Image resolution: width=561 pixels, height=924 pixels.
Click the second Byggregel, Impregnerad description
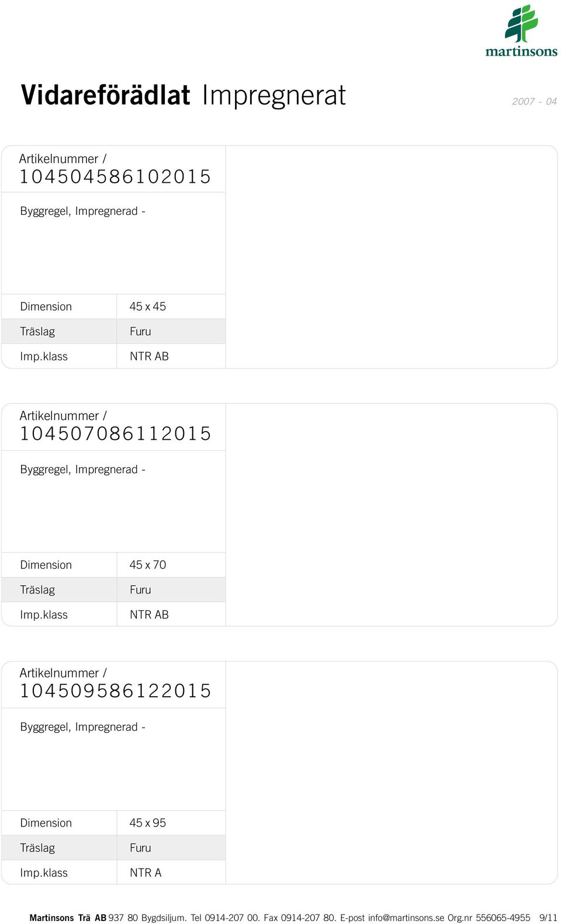point(82,470)
